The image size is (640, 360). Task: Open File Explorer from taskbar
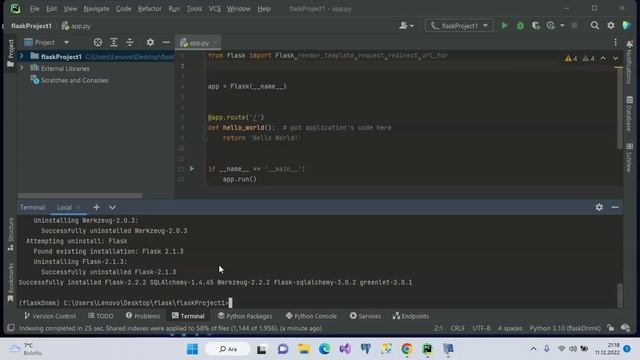[x=304, y=349]
